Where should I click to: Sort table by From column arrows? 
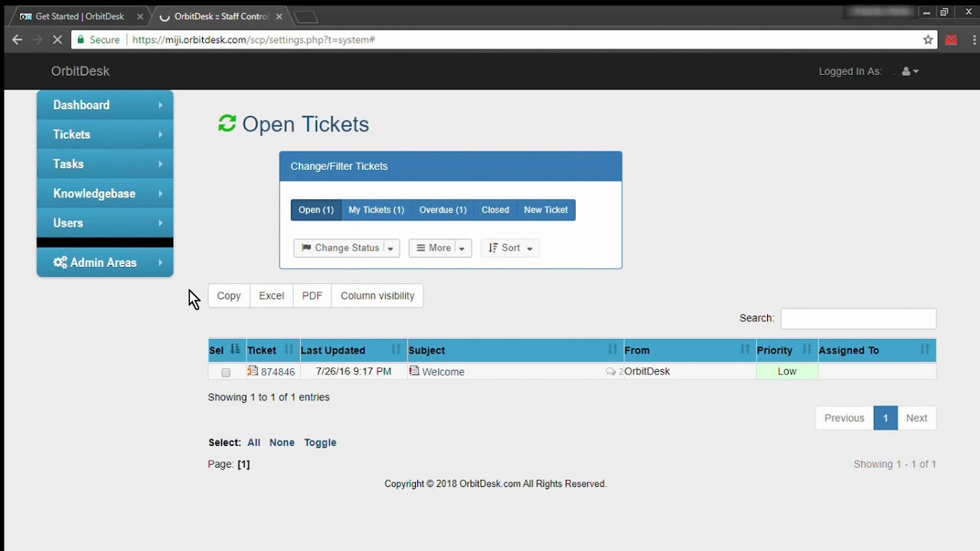click(744, 350)
